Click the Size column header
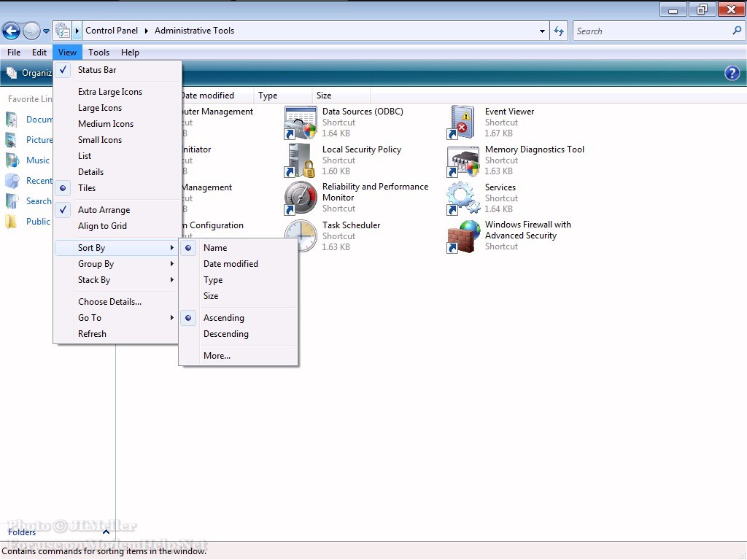 click(341, 96)
